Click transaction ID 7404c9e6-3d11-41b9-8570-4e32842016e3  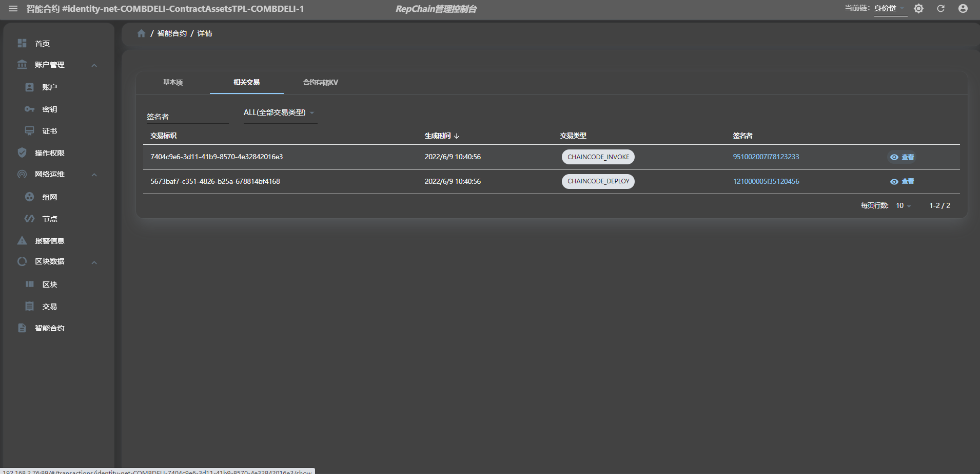click(x=217, y=157)
